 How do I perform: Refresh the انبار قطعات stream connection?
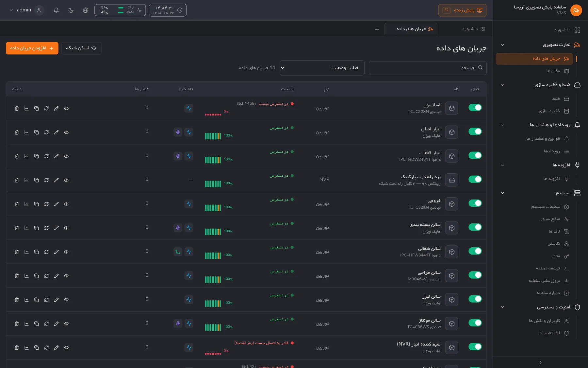[46, 156]
